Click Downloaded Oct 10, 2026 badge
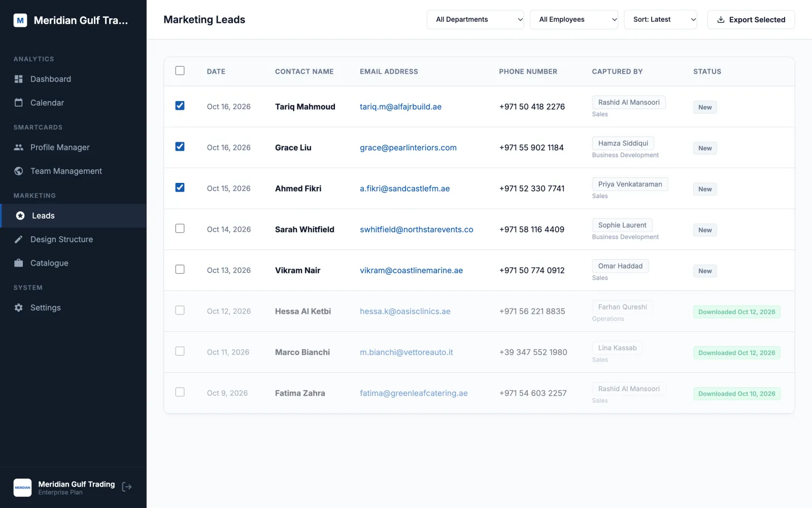Image resolution: width=812 pixels, height=508 pixels. (737, 394)
